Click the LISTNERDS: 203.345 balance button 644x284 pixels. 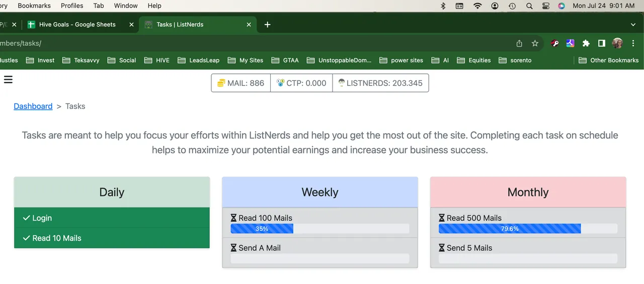(x=380, y=83)
